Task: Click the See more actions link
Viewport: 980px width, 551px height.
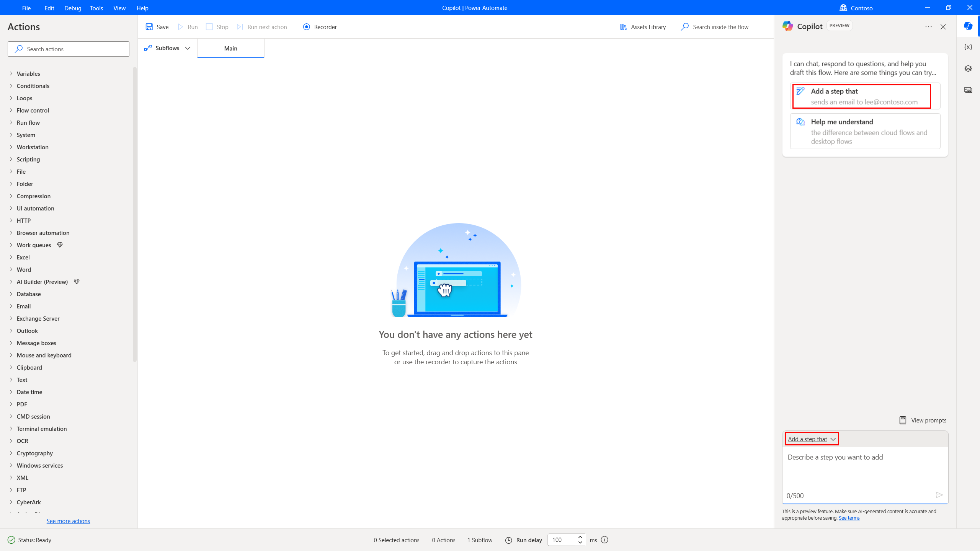Action: click(68, 521)
